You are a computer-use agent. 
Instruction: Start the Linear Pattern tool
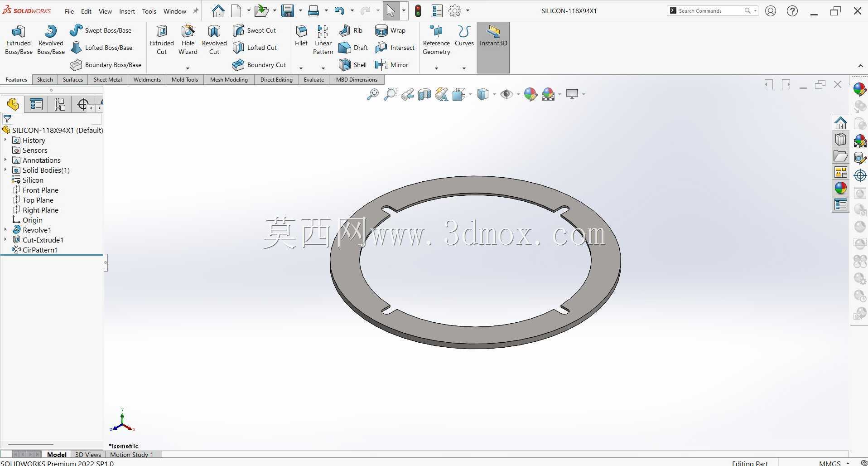[x=323, y=40]
